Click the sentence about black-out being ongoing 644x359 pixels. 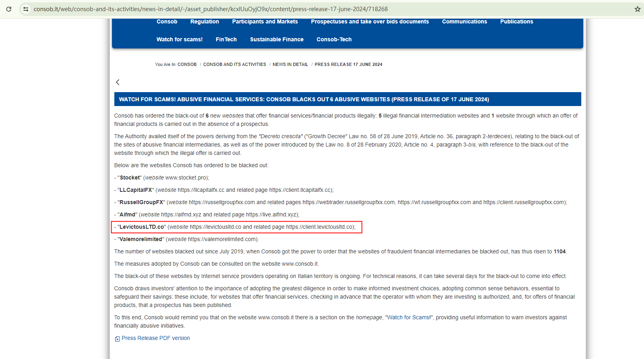pyautogui.click(x=238, y=276)
